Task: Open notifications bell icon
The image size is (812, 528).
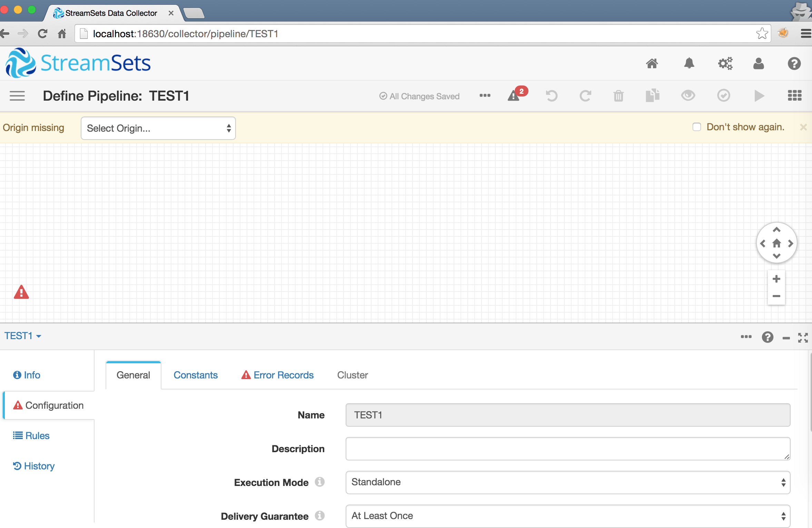Action: point(689,63)
